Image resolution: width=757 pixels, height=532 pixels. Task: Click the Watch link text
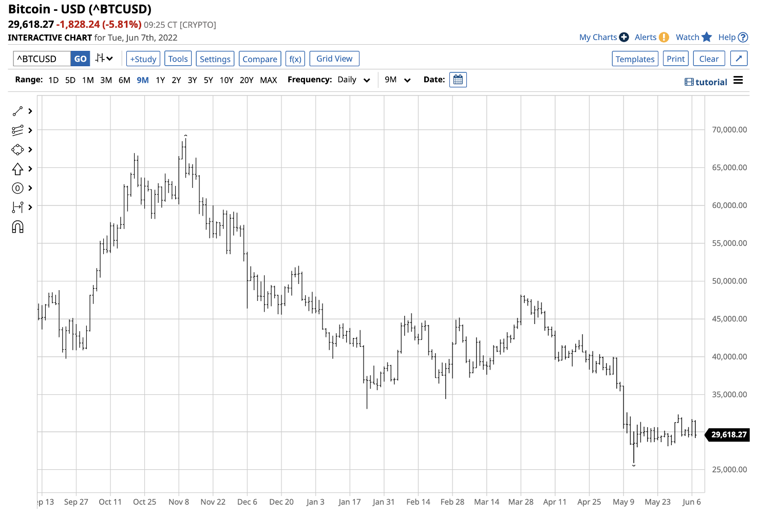pos(688,37)
